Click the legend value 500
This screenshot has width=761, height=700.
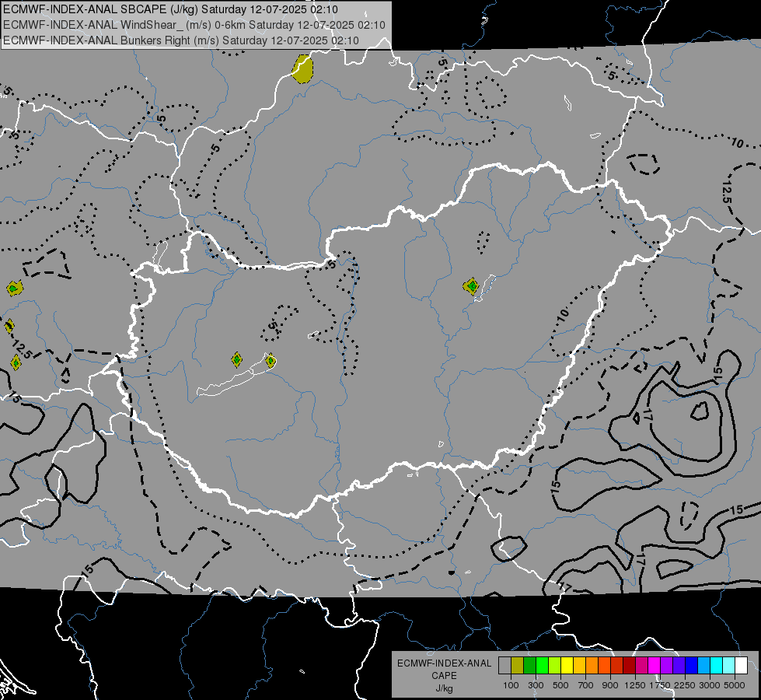[560, 685]
